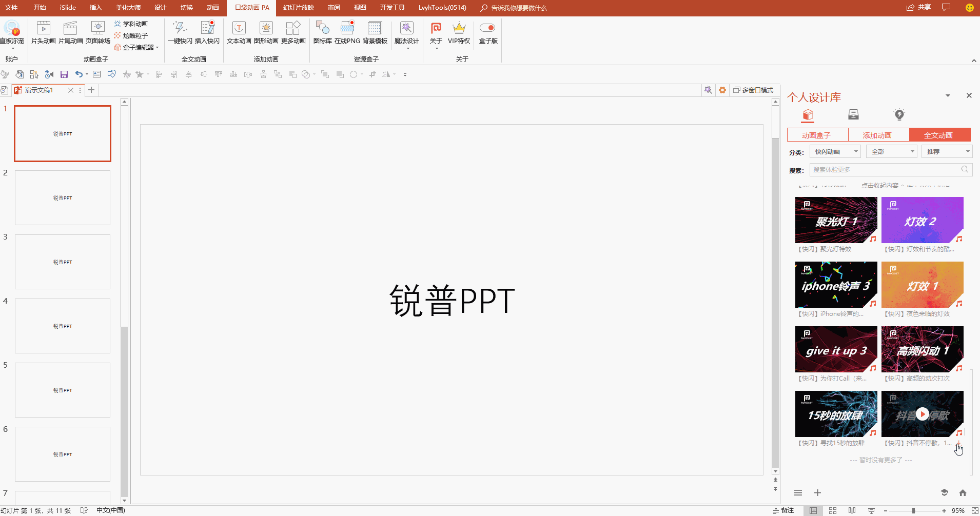The height and width of the screenshot is (516, 980).
Task: Click the home icon at design library bottom
Action: [x=963, y=493]
